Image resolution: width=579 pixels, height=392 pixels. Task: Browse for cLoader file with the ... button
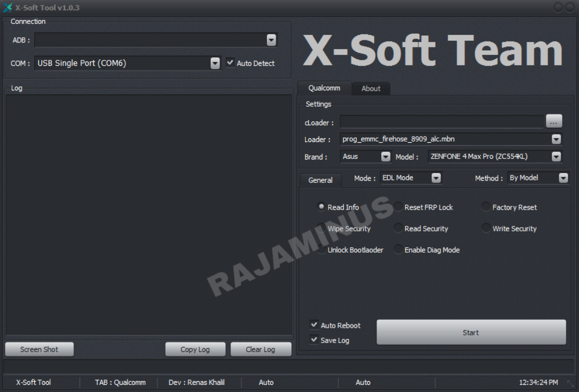point(553,121)
